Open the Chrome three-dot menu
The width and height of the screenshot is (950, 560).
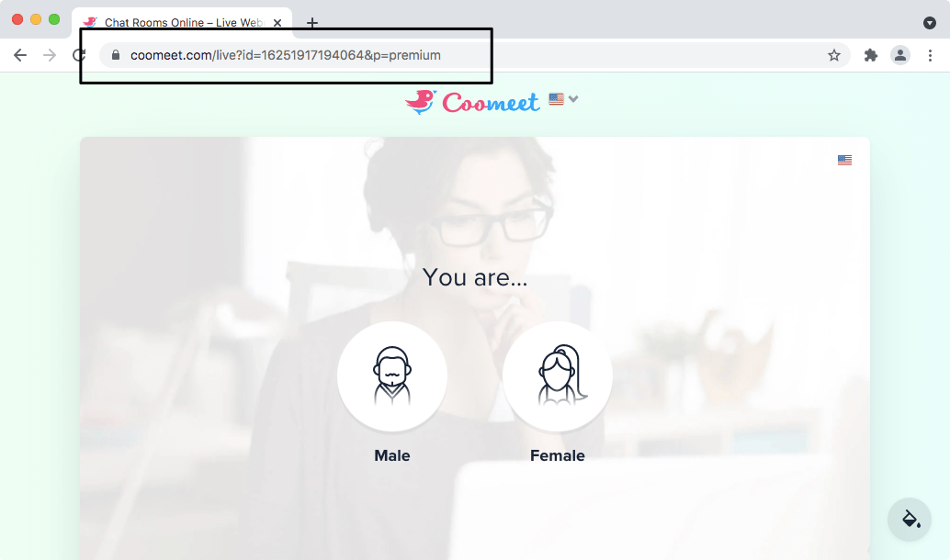tap(930, 56)
